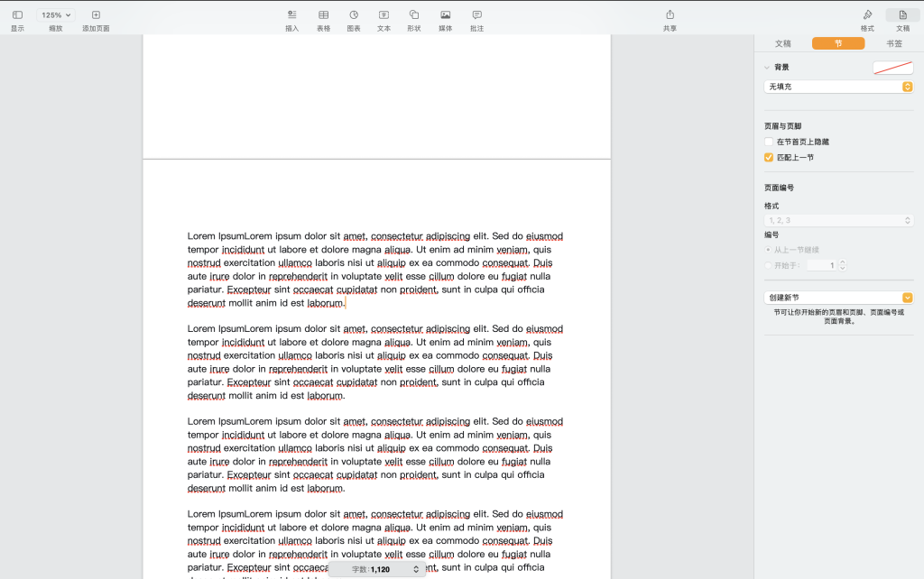Click the 表格 table icon

tap(324, 14)
